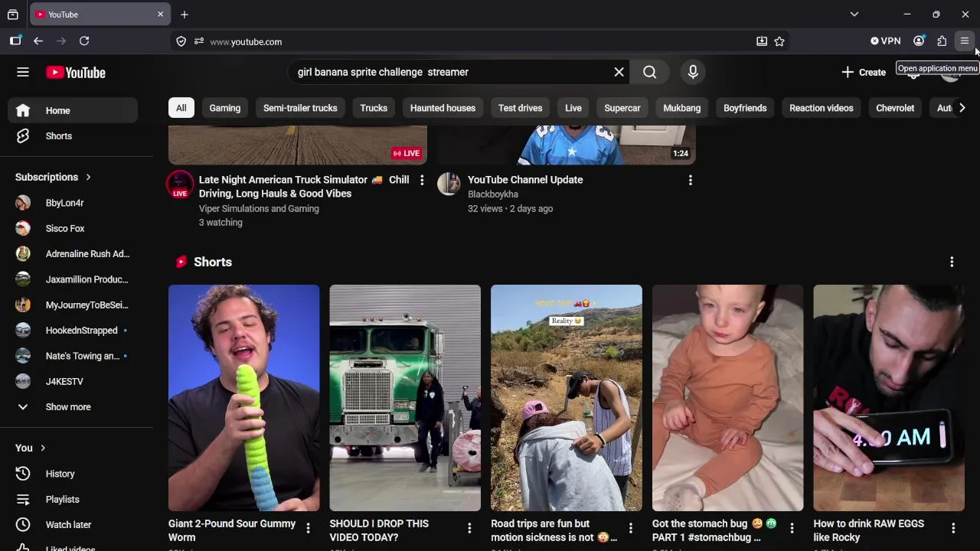This screenshot has width=980, height=551.
Task: Open options for SHOULD I DROP THIS VIDEO short
Action: click(469, 528)
